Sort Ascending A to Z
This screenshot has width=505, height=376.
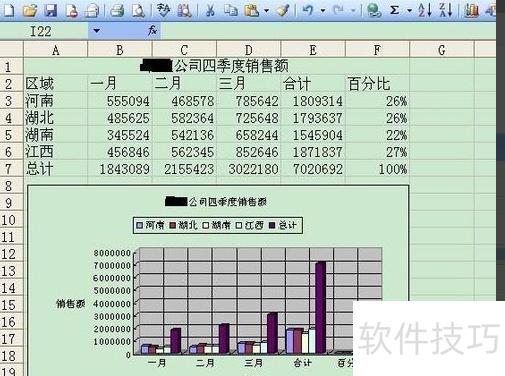pyautogui.click(x=425, y=10)
